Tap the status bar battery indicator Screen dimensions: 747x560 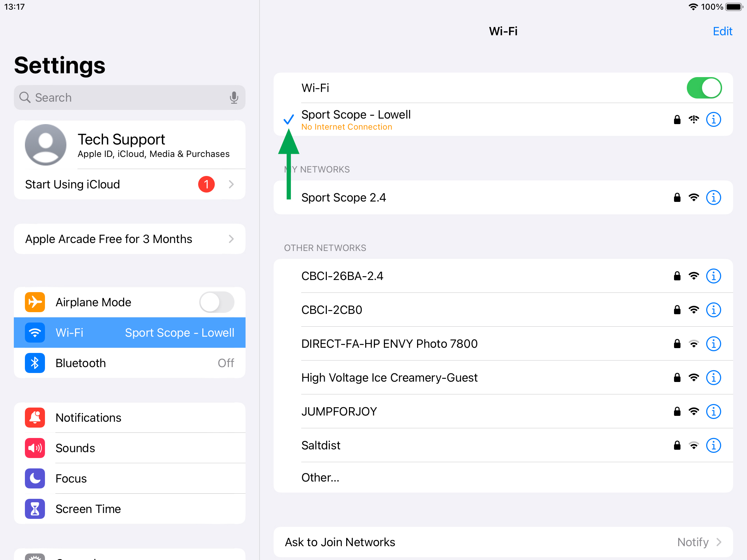[x=735, y=7]
